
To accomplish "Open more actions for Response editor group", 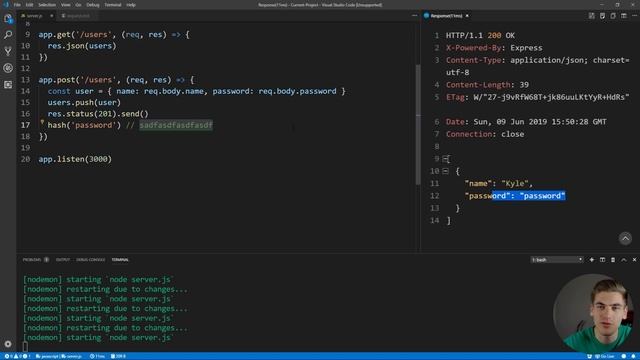I will tap(634, 16).
